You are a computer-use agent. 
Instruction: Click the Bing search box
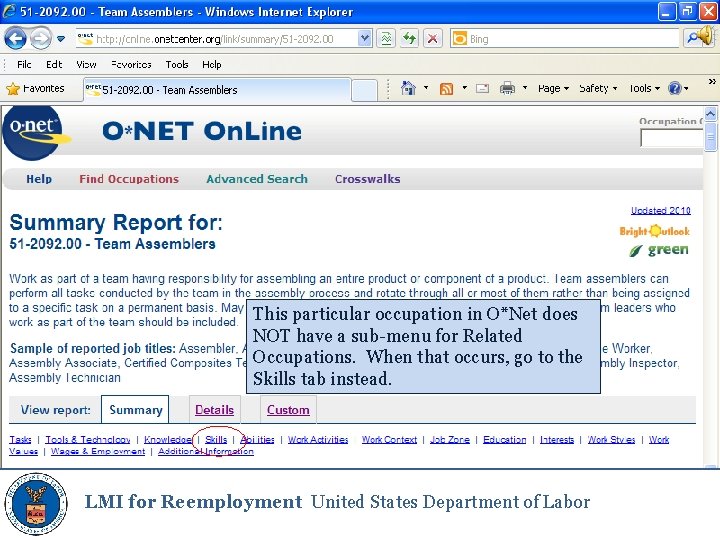(x=564, y=39)
